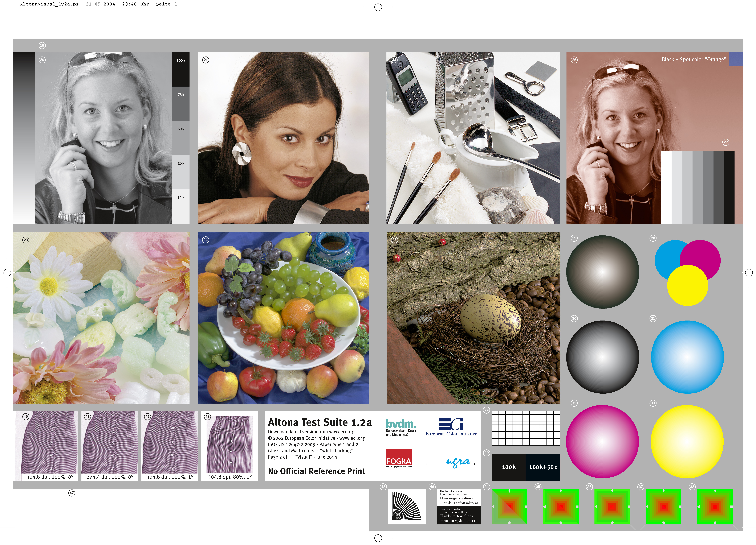
Task: Click the 100k black swatch
Action: tap(181, 69)
